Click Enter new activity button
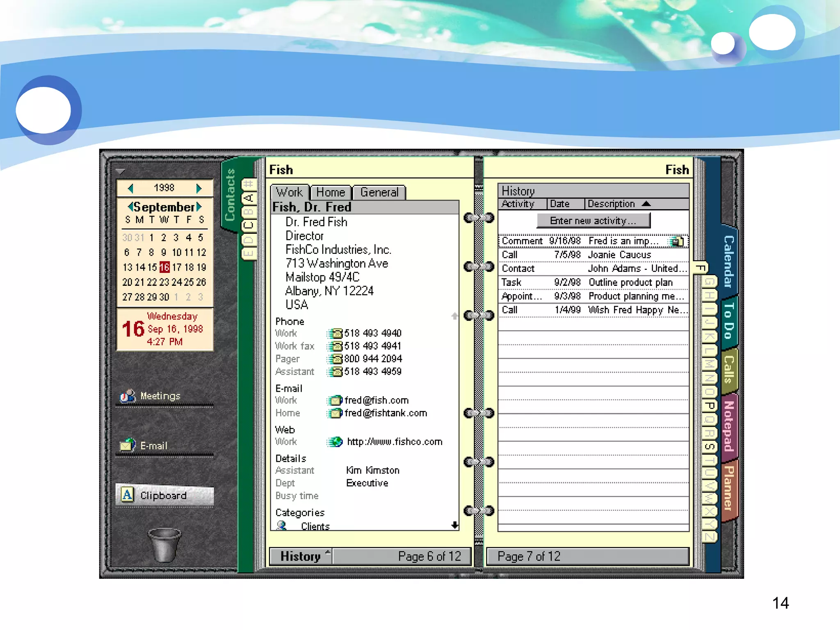Screen dimensions: 840x630 [593, 221]
